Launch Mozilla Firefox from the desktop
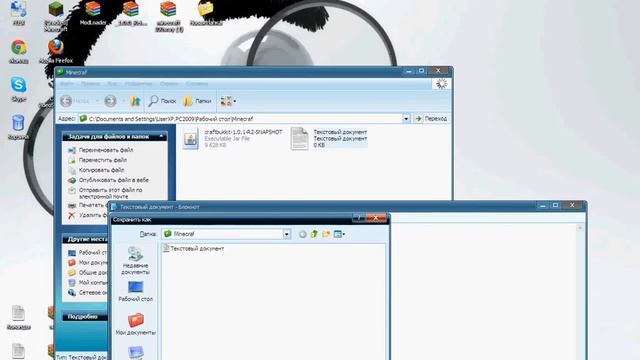 pos(56,51)
